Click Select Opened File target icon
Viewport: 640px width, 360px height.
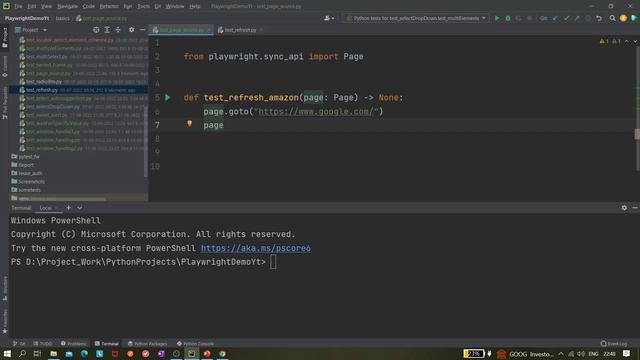click(x=96, y=30)
